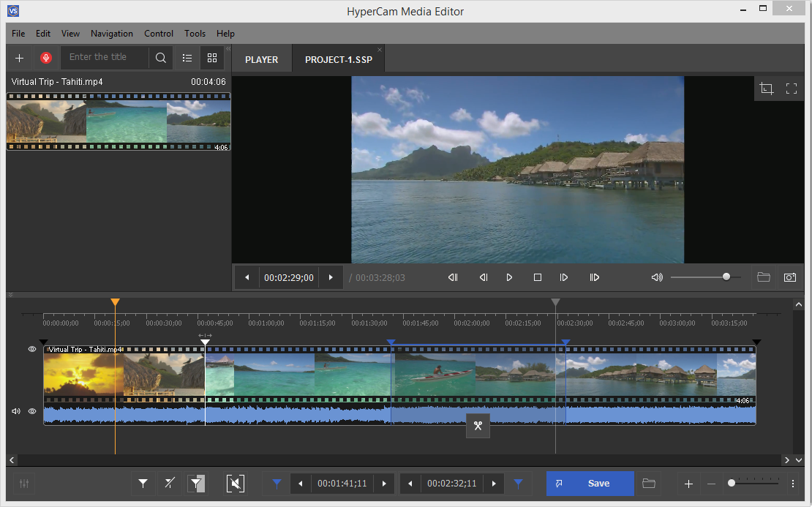Click the search magnifier icon
This screenshot has height=507, width=812.
[x=161, y=58]
